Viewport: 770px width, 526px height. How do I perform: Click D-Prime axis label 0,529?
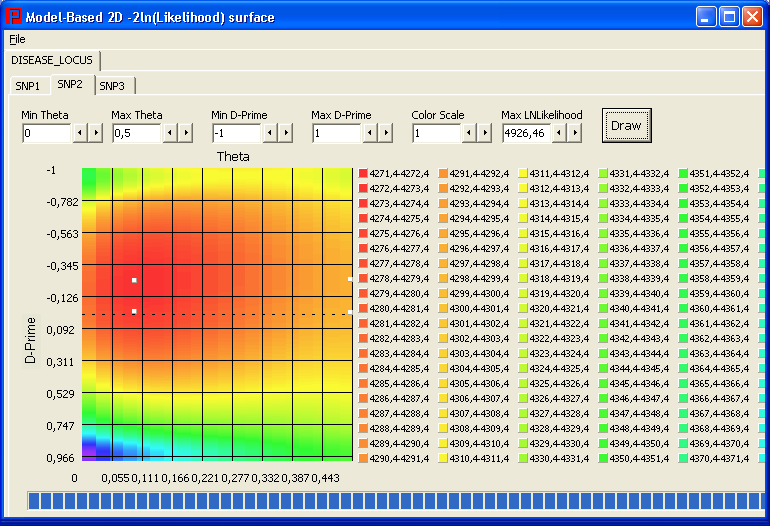click(60, 394)
